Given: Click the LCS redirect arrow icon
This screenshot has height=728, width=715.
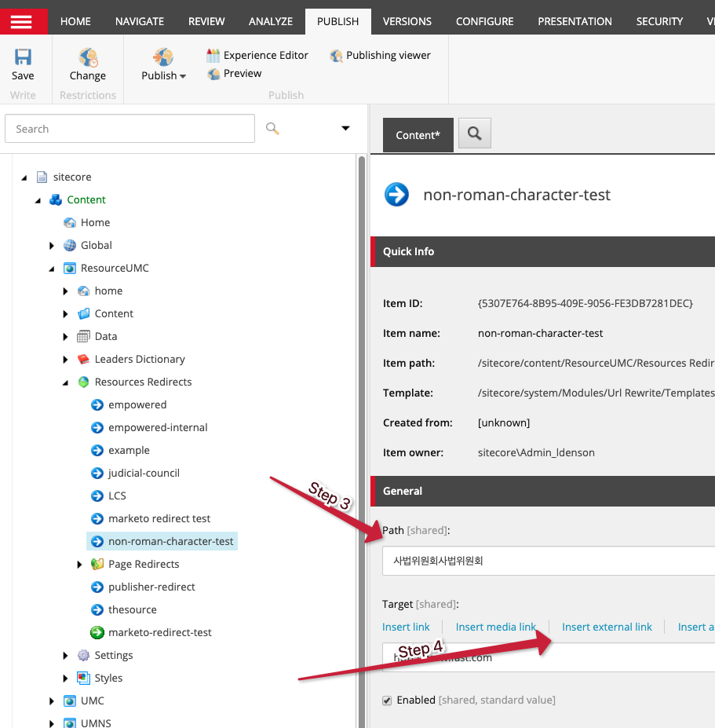Looking at the screenshot, I should pos(97,496).
